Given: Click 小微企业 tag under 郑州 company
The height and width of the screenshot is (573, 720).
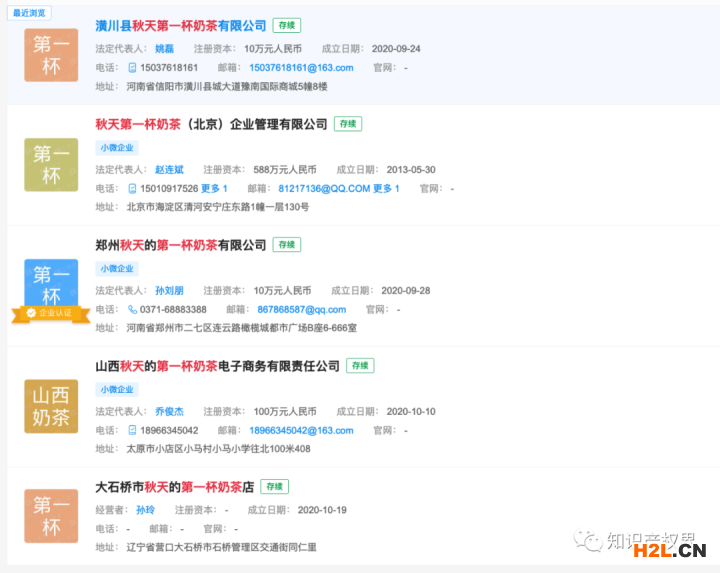Looking at the screenshot, I should point(117,269).
